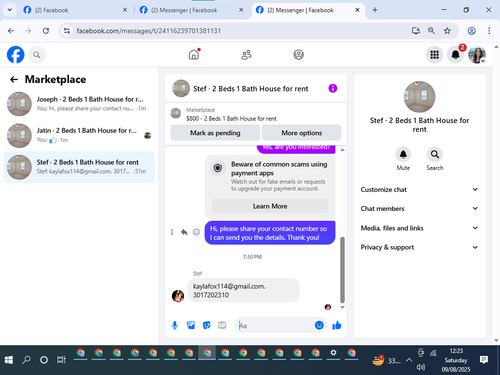Open Jatin's house rent conversation
The image size is (500, 375).
[x=79, y=135]
